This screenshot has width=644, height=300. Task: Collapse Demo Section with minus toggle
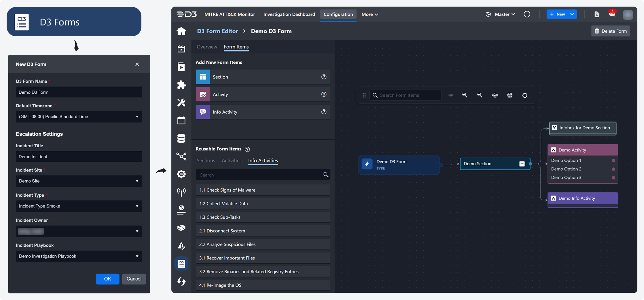coord(522,164)
